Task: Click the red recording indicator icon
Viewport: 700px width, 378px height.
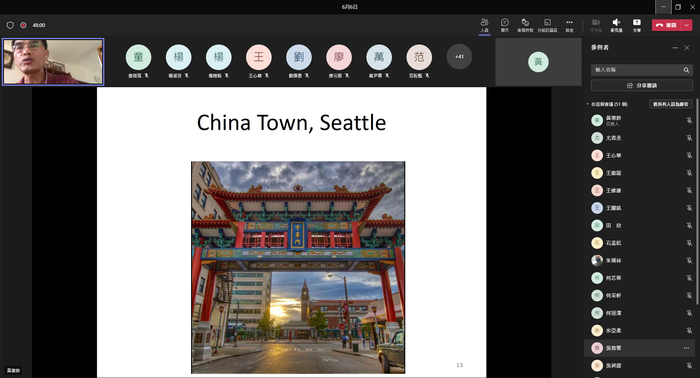Action: (x=23, y=25)
